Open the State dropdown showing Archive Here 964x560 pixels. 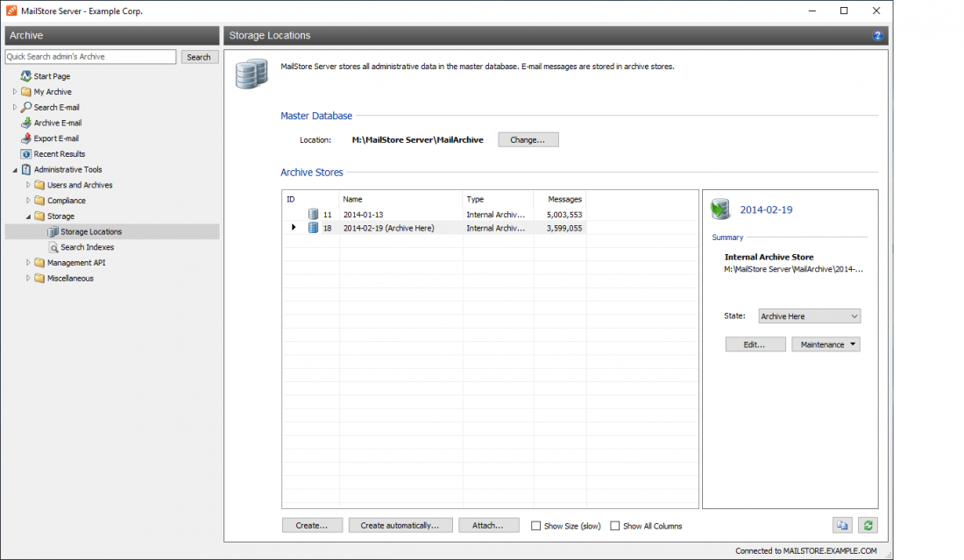pos(809,315)
